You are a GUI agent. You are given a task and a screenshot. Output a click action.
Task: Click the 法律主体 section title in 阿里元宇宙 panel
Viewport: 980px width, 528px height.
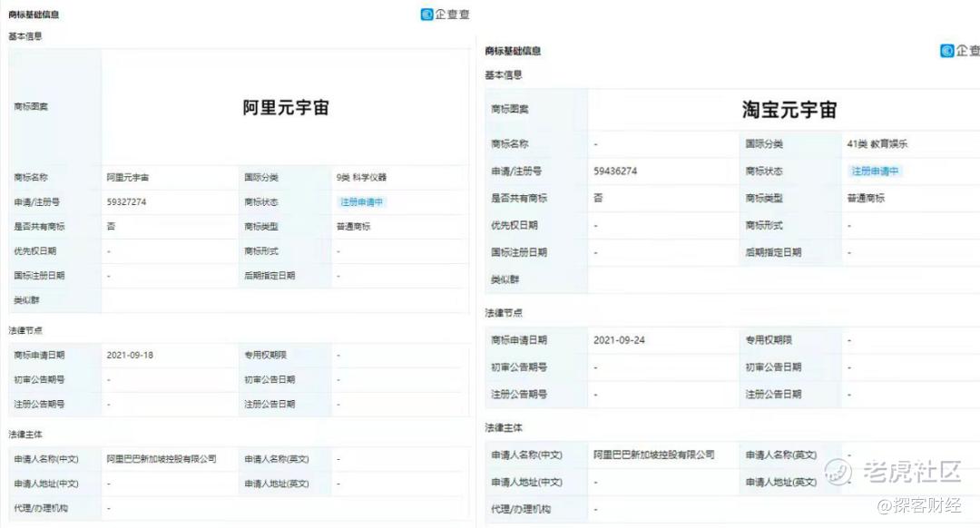(x=25, y=435)
